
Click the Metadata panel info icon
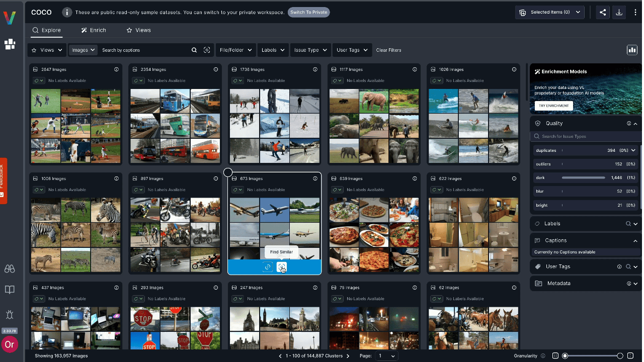coord(629,284)
